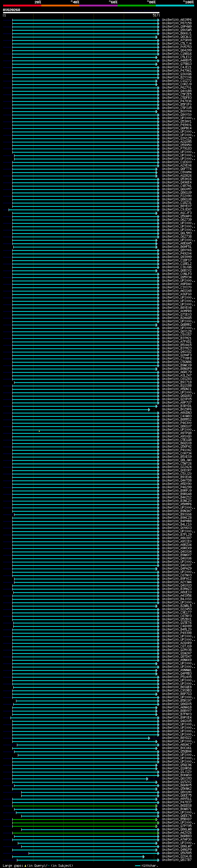Click the white AV620268 query sequence bar
The image size is (197, 868).
(x=81, y=12)
